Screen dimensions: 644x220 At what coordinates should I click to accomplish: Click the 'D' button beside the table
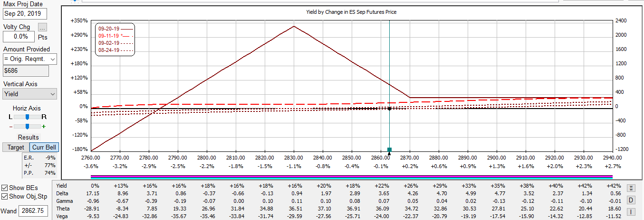(631, 200)
